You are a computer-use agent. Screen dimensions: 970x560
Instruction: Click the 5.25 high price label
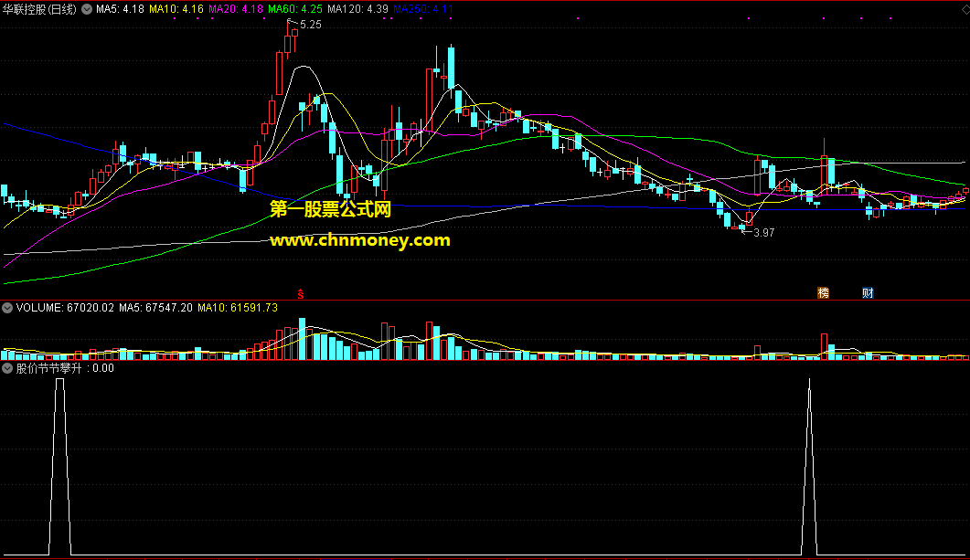tap(311, 25)
